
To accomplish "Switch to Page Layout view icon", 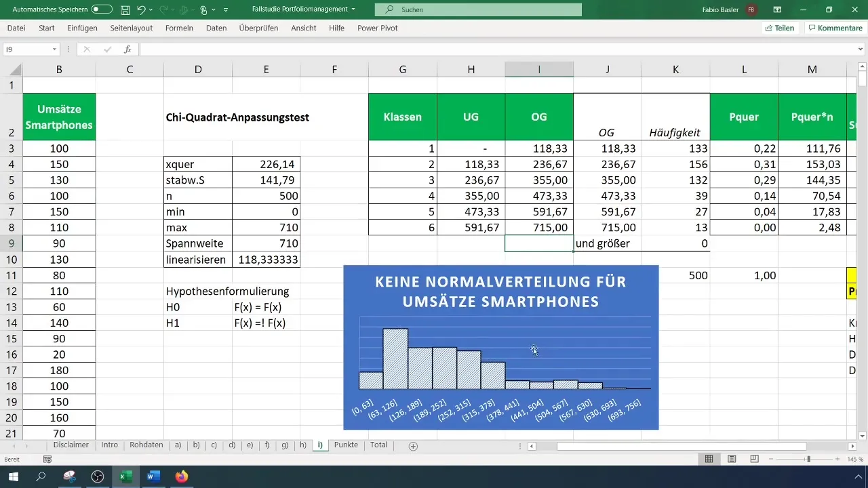I will click(x=732, y=460).
